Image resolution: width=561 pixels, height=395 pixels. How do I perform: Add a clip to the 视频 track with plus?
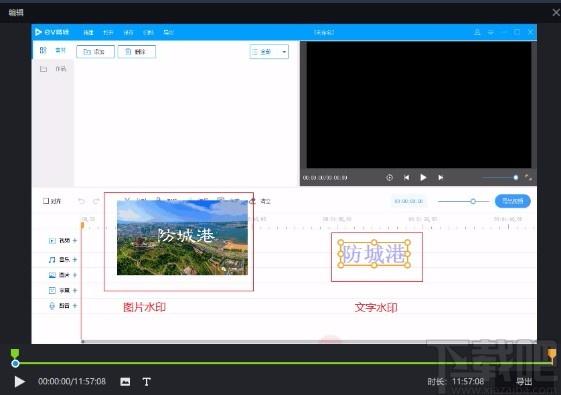(75, 241)
